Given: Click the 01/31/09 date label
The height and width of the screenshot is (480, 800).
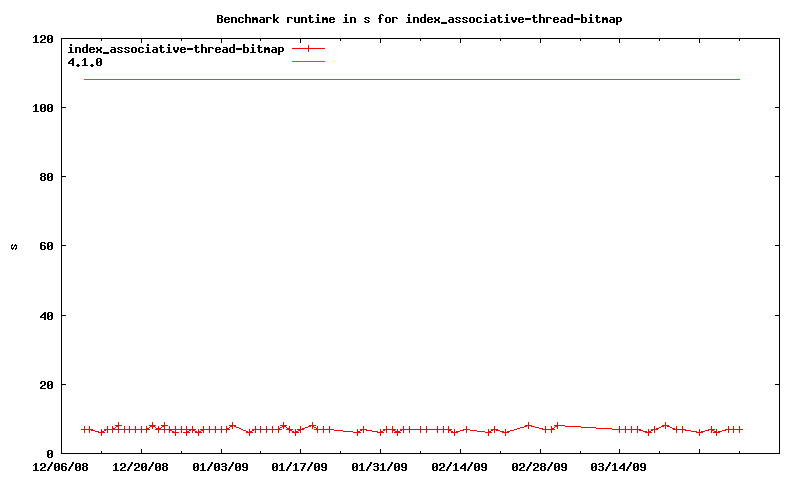Looking at the screenshot, I should tap(380, 466).
